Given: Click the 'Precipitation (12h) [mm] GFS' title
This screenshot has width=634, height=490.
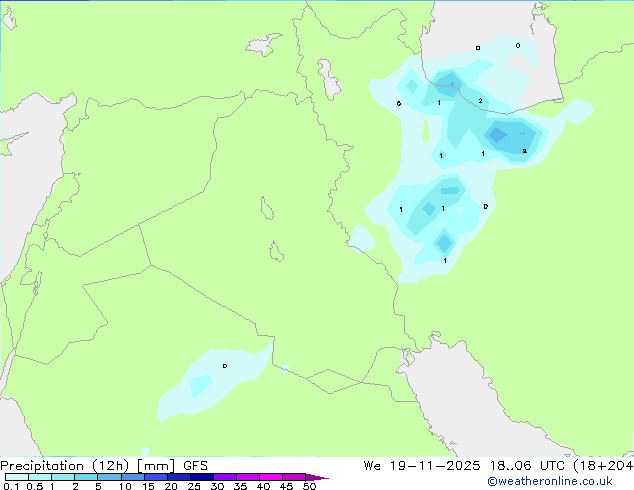Looking at the screenshot, I should [104, 466].
